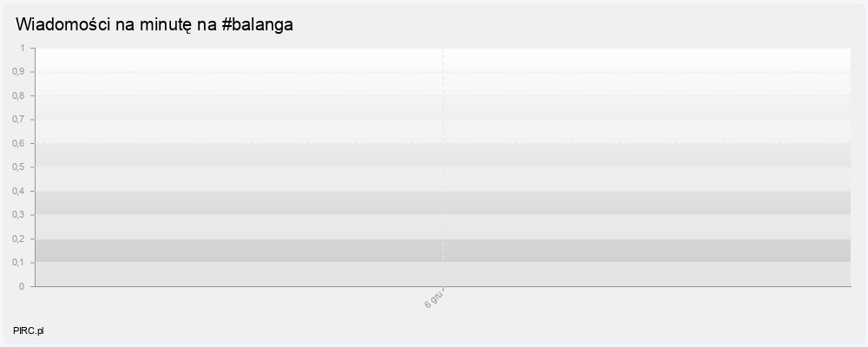The height and width of the screenshot is (347, 868).
Task: Click the y-axis label '0,8'
Action: click(19, 95)
